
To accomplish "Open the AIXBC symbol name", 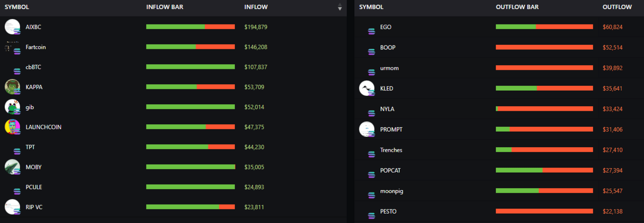I will pyautogui.click(x=33, y=27).
